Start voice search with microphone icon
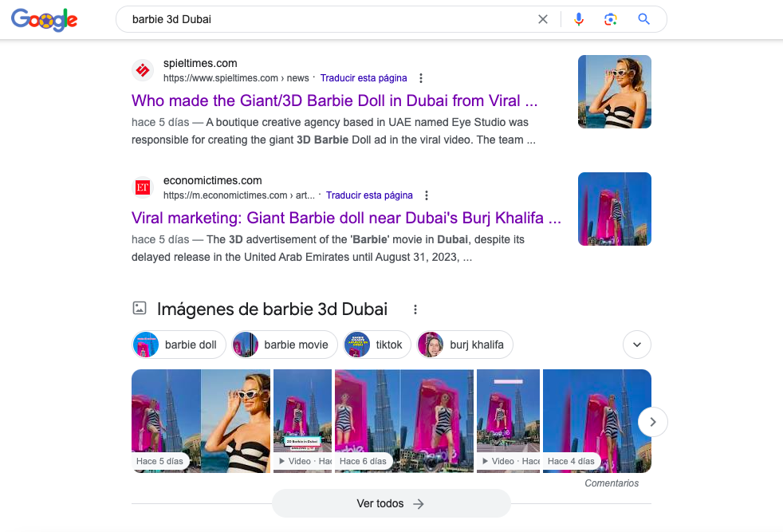The height and width of the screenshot is (532, 783). click(x=579, y=19)
